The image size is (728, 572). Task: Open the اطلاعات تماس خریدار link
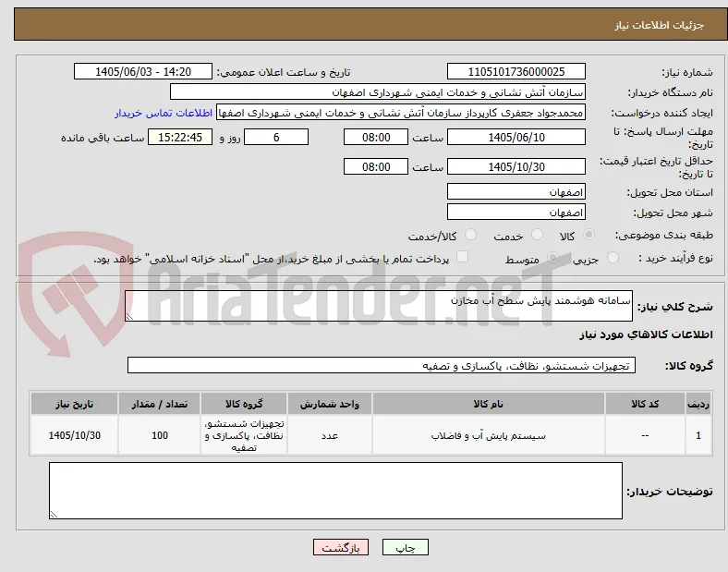click(164, 113)
